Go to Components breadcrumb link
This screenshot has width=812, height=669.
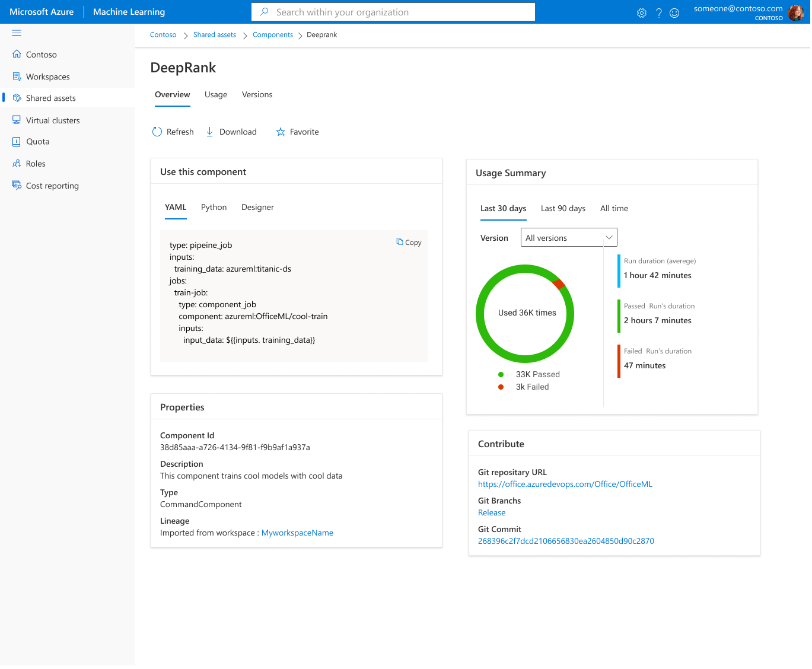(x=273, y=35)
